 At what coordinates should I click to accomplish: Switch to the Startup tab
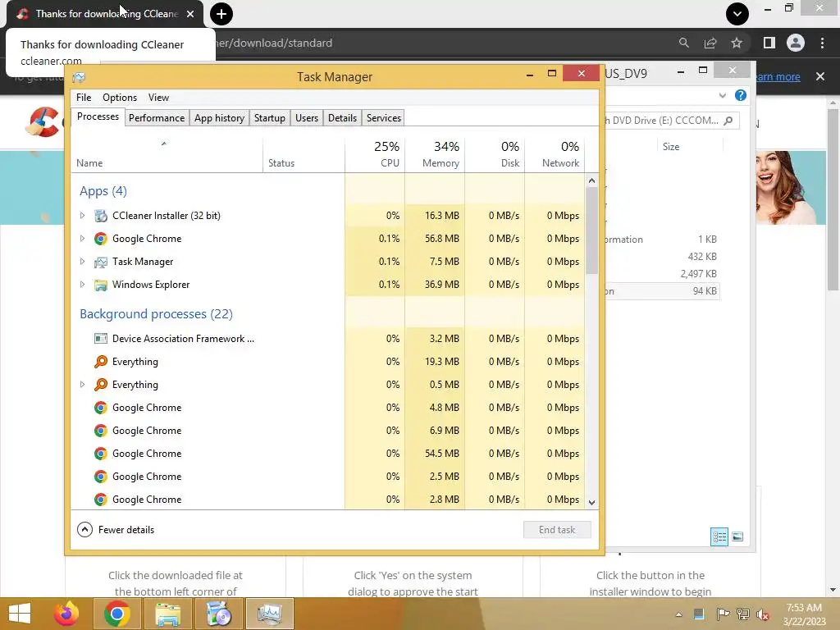pos(269,118)
